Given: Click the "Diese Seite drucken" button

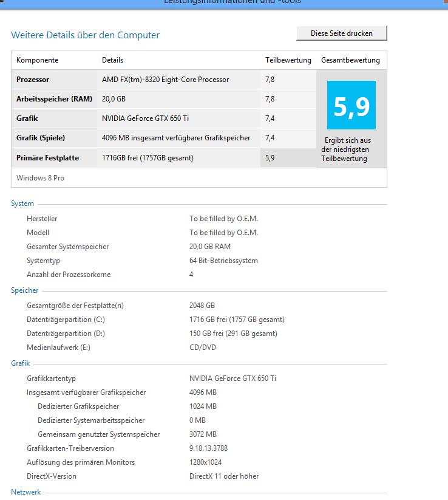Looking at the screenshot, I should (x=342, y=33).
